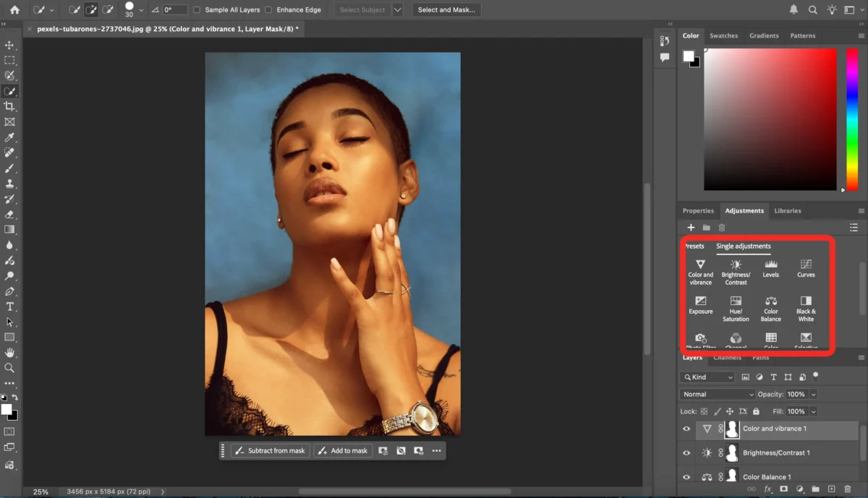The image size is (868, 498).
Task: Click the hue slider strip
Action: [x=852, y=119]
